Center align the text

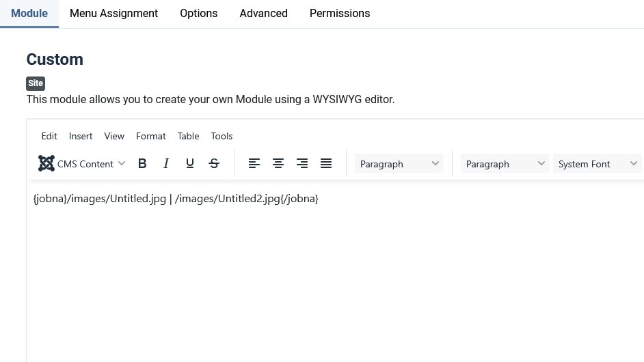click(278, 164)
